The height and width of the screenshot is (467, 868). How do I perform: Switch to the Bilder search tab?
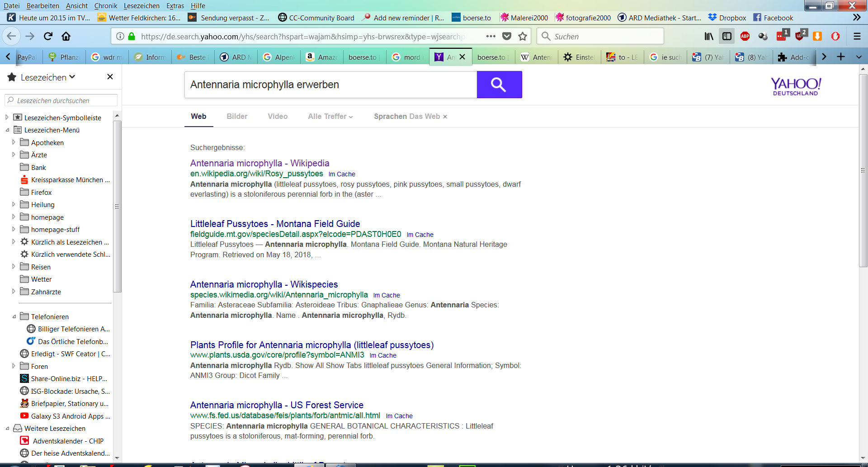coord(237,116)
